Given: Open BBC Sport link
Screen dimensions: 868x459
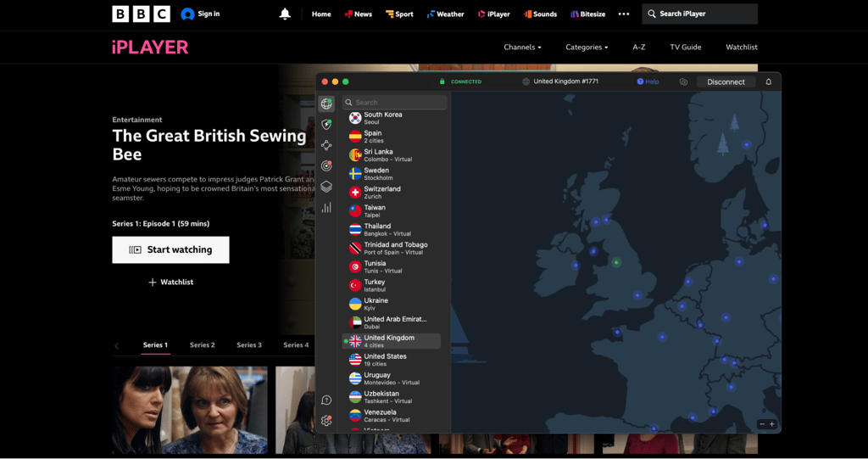Looking at the screenshot, I should click(399, 14).
